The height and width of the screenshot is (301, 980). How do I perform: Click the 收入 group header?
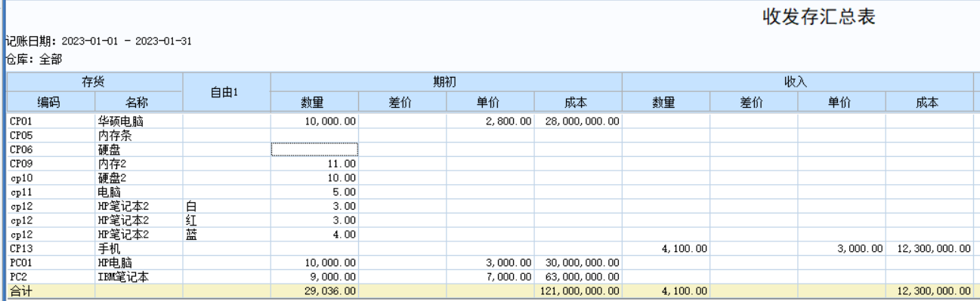pyautogui.click(x=797, y=81)
